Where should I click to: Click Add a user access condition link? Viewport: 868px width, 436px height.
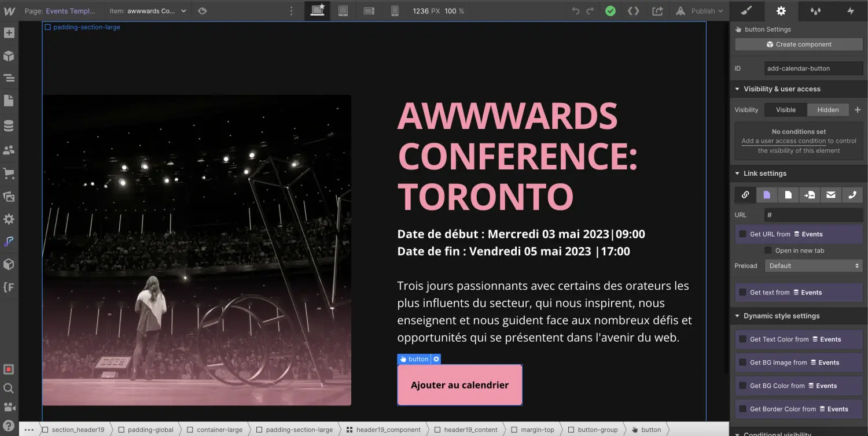coord(784,141)
